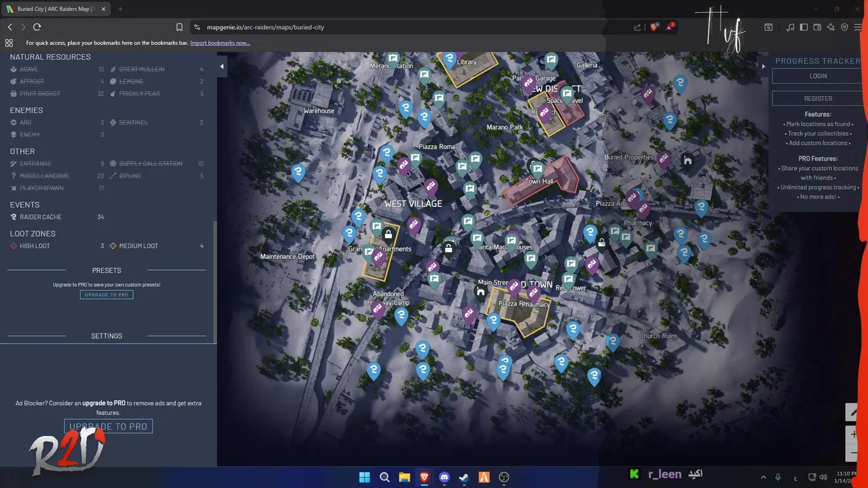Toggle the GREAT MULLEIN filter
Image resolution: width=868 pixels, height=488 pixels.
point(157,69)
